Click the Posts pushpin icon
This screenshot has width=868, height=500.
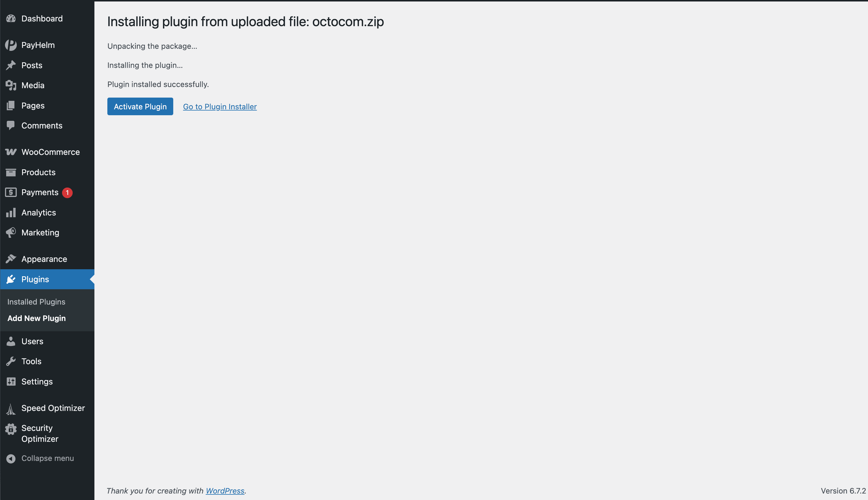coord(11,65)
